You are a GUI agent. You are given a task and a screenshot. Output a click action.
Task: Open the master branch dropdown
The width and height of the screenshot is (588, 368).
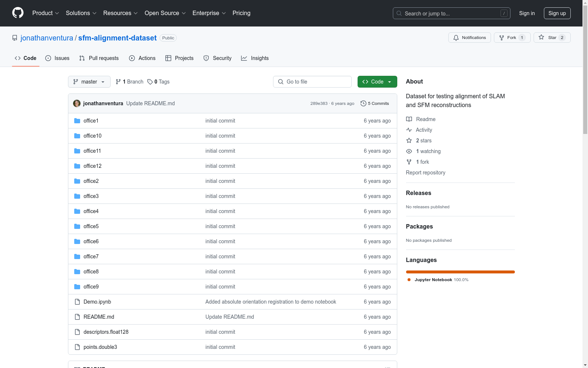click(x=89, y=82)
